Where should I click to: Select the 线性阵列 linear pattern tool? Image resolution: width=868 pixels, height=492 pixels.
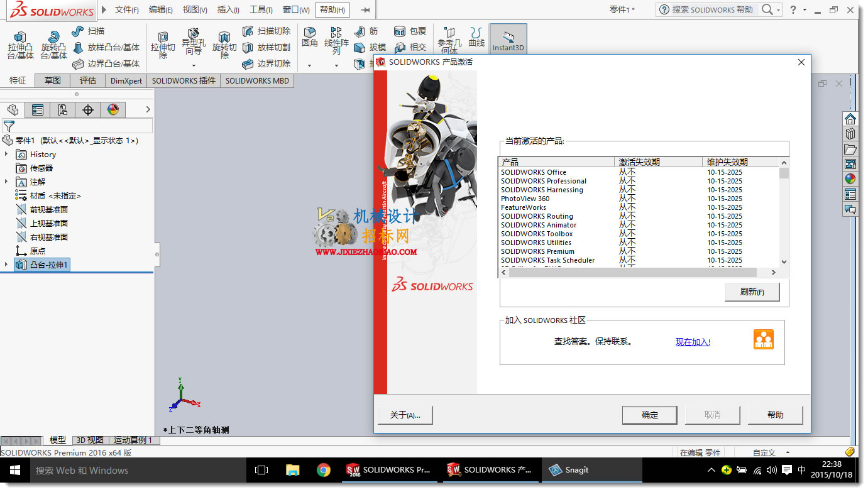[x=336, y=41]
